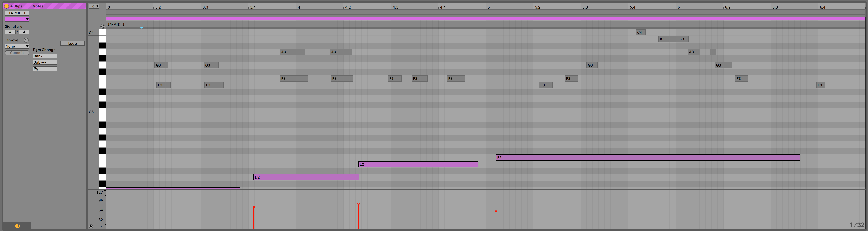Select the long D2 note
This screenshot has height=231, width=868.
[x=305, y=177]
